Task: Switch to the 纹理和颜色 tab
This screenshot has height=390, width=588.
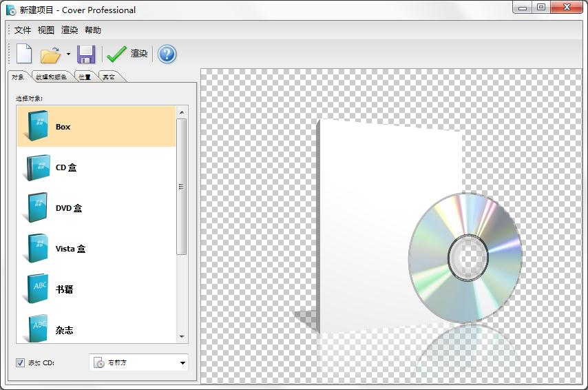Action: coord(52,77)
